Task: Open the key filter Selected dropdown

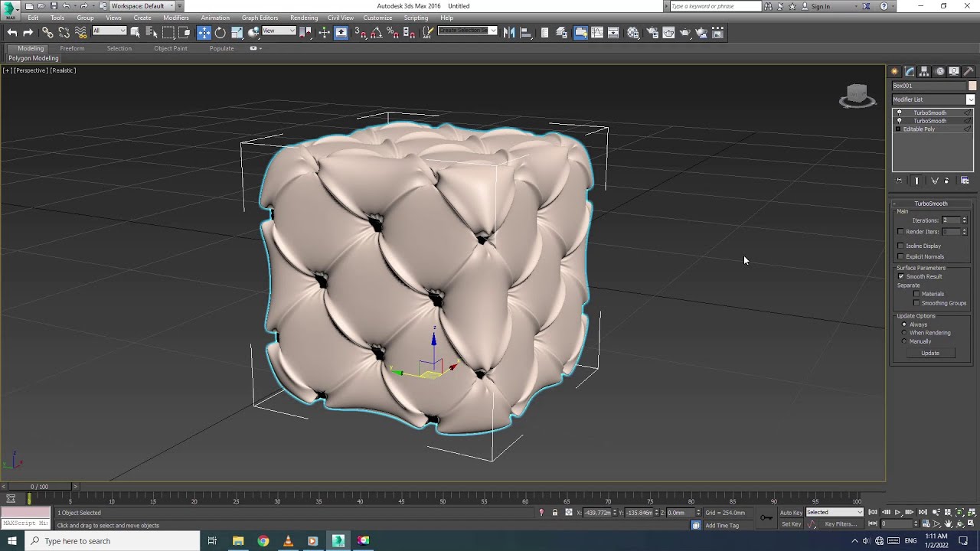Action: 835,512
